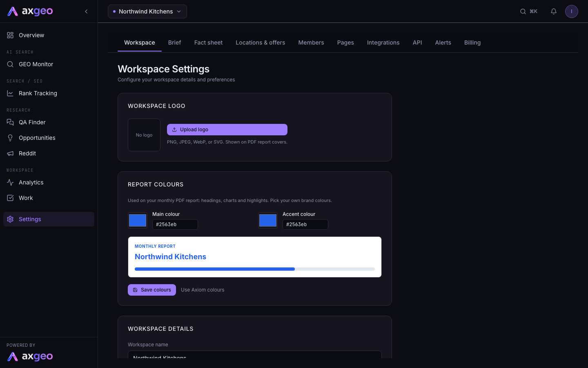Click the Settings gear icon

(x=10, y=219)
